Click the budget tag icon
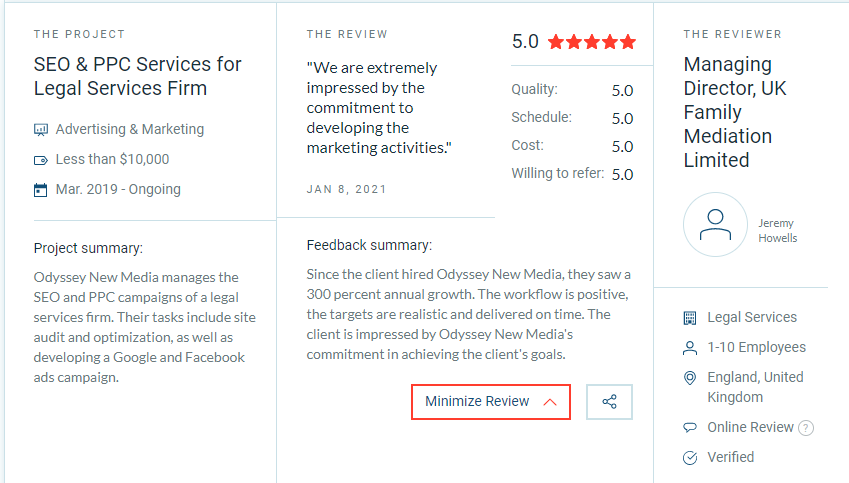 (41, 160)
